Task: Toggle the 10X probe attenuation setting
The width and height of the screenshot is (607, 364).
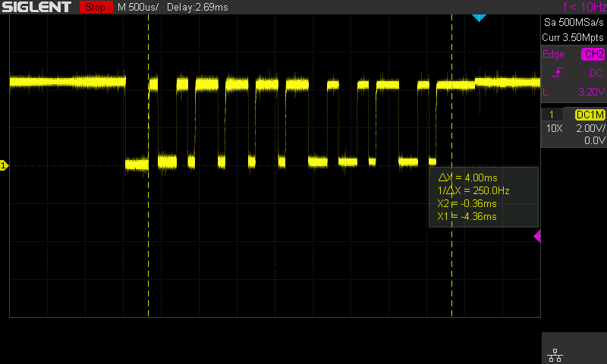Action: tap(555, 128)
